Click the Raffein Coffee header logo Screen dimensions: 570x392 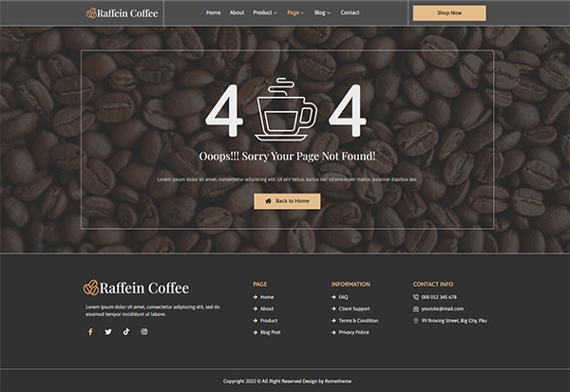pyautogui.click(x=123, y=13)
